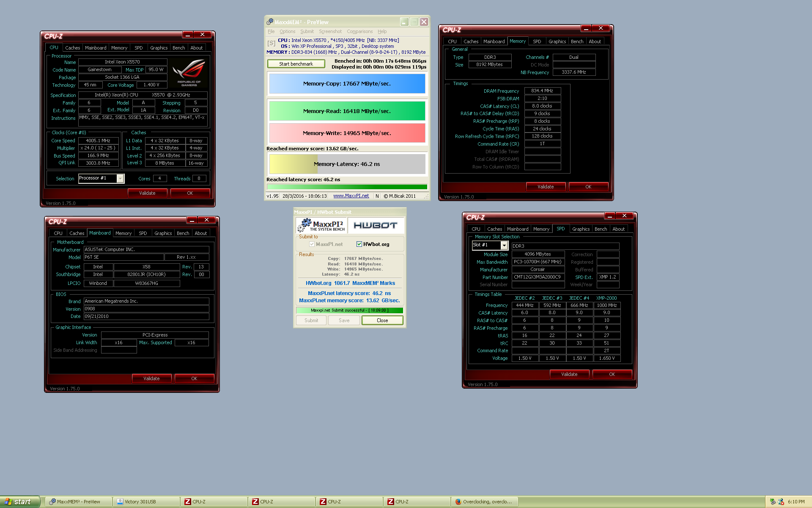Toggle the MaxxPI.net checkbox

coord(312,244)
